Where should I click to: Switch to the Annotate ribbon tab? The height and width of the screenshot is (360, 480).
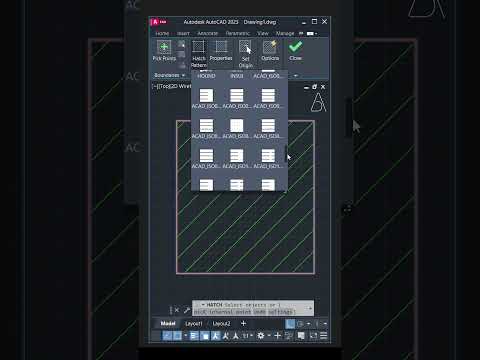[208, 33]
